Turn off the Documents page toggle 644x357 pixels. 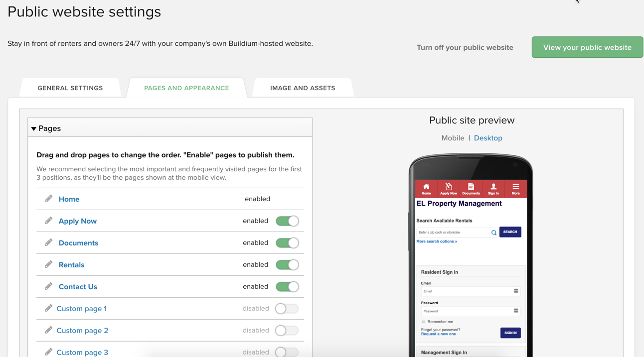[x=287, y=242]
